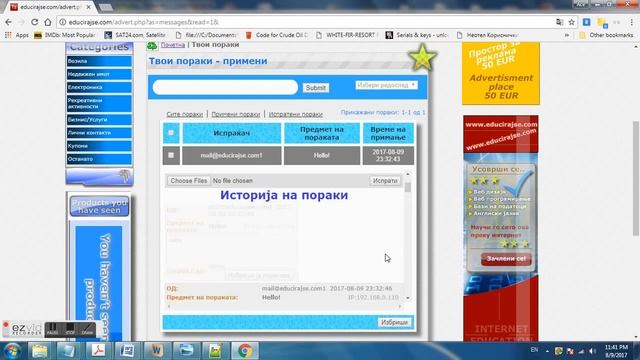Click the ezvid recorder pause button
The width and height of the screenshot is (640, 360).
click(52, 329)
